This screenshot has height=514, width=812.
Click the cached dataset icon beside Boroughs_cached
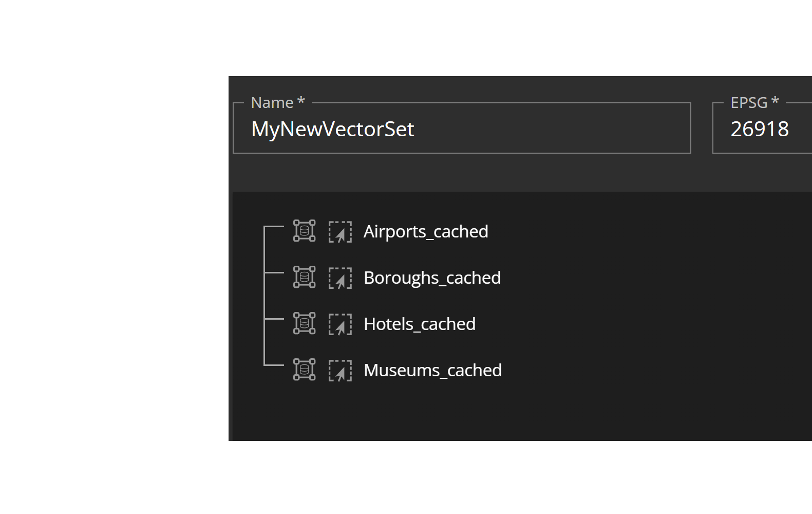click(x=304, y=277)
